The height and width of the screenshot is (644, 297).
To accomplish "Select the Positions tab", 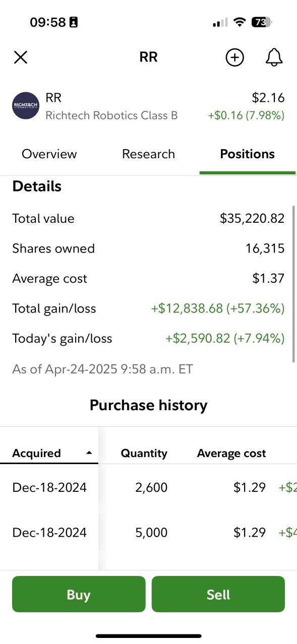I will 248,154.
